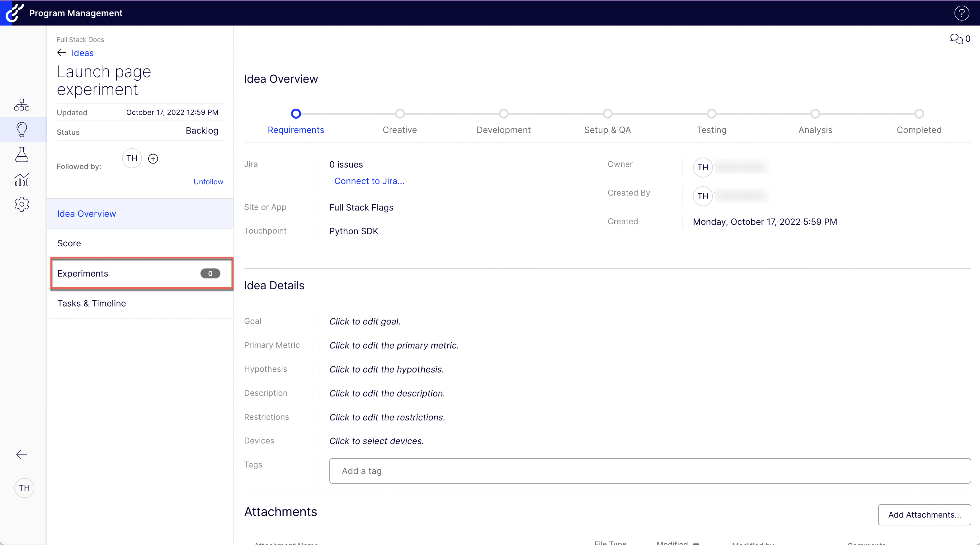This screenshot has width=980, height=545.
Task: Collapse sidebar with the left arrow icon
Action: point(22,454)
